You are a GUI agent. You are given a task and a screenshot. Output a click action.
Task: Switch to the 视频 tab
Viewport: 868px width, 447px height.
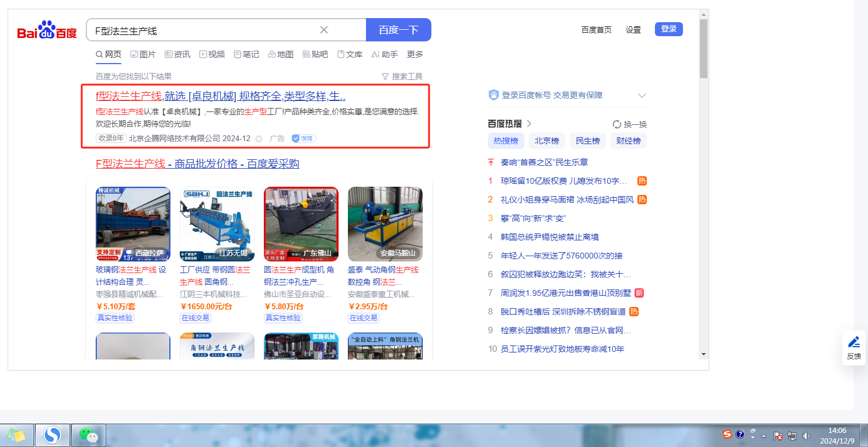[212, 54]
